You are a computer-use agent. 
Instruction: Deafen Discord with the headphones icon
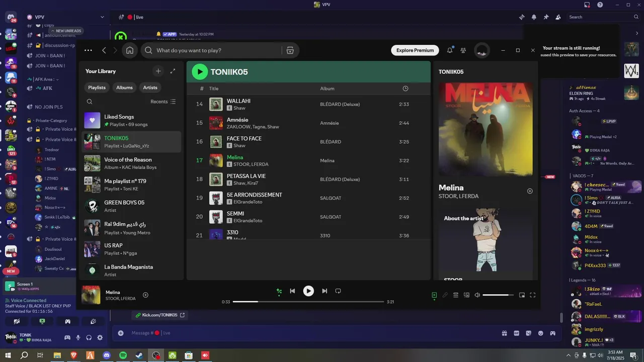click(89, 338)
